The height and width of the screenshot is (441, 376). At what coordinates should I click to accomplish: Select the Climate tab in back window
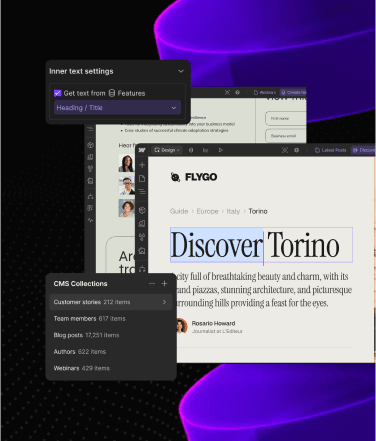pos(293,92)
